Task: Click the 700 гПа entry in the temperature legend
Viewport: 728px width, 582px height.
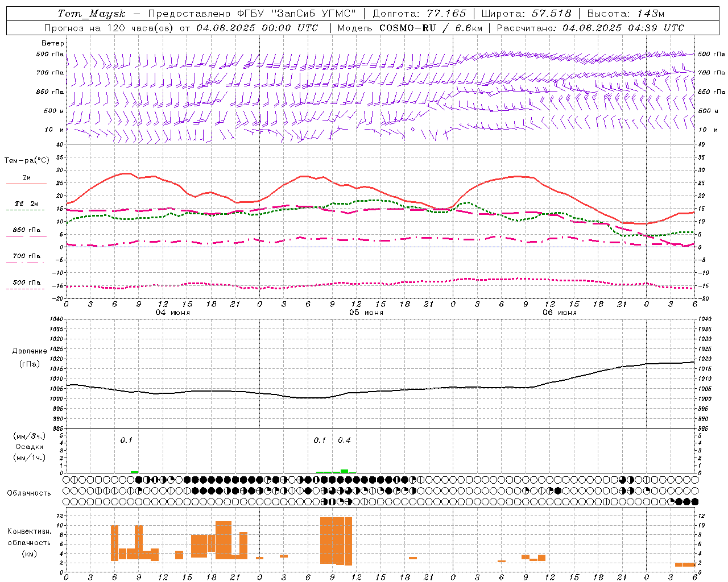Action: pyautogui.click(x=27, y=256)
